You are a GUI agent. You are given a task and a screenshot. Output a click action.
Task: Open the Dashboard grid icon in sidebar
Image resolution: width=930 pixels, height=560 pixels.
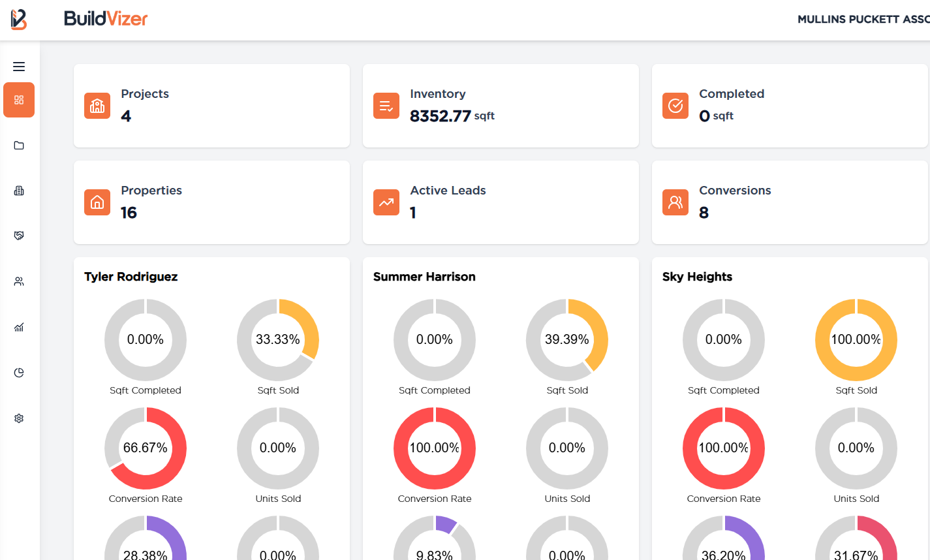(18, 100)
